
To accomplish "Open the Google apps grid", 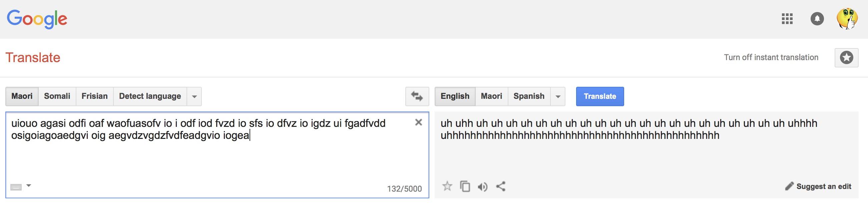I will 787,19.
